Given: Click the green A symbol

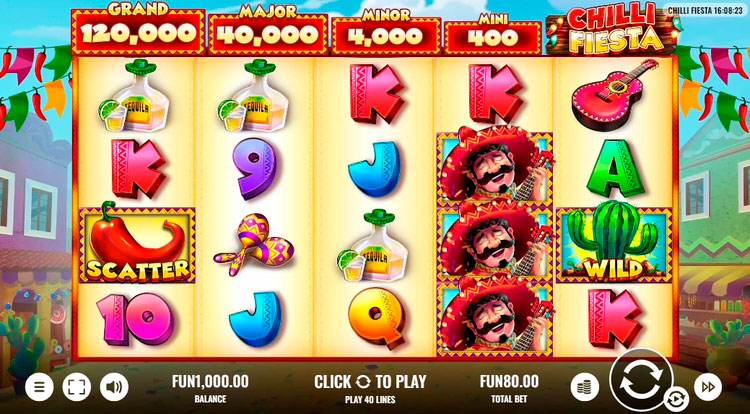Looking at the screenshot, I should pyautogui.click(x=615, y=167).
